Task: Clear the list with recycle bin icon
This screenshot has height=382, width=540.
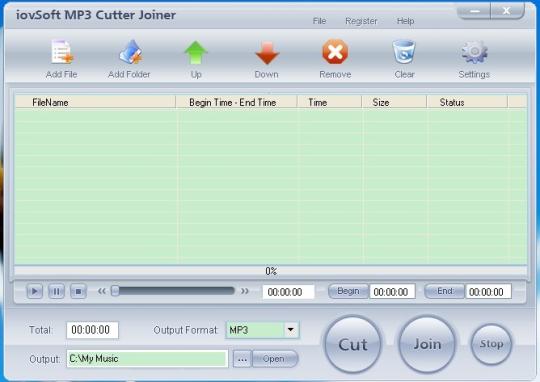Action: [x=404, y=52]
